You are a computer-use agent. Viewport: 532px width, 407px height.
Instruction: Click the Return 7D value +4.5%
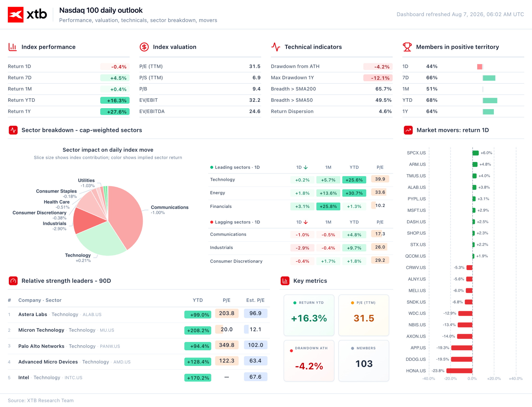[115, 78]
